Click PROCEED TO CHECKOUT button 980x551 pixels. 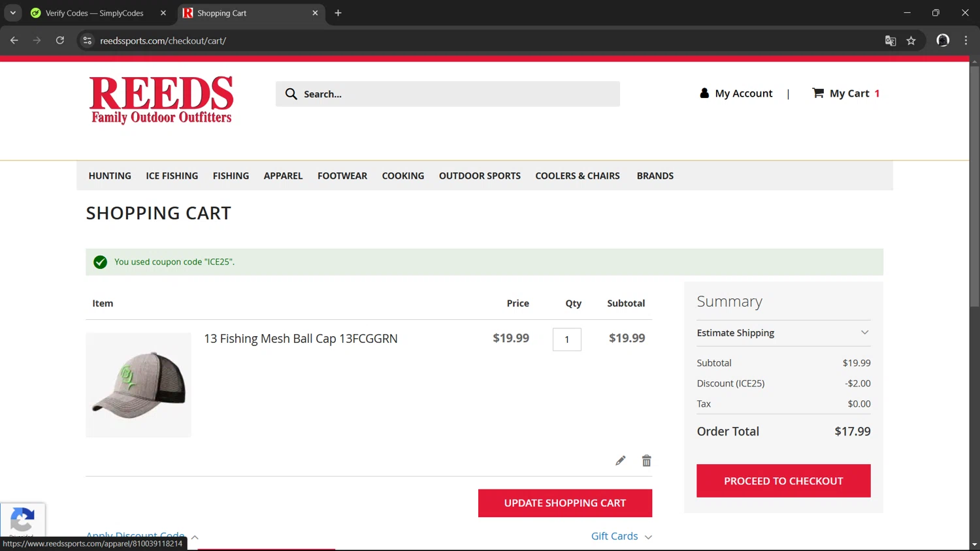(x=783, y=481)
